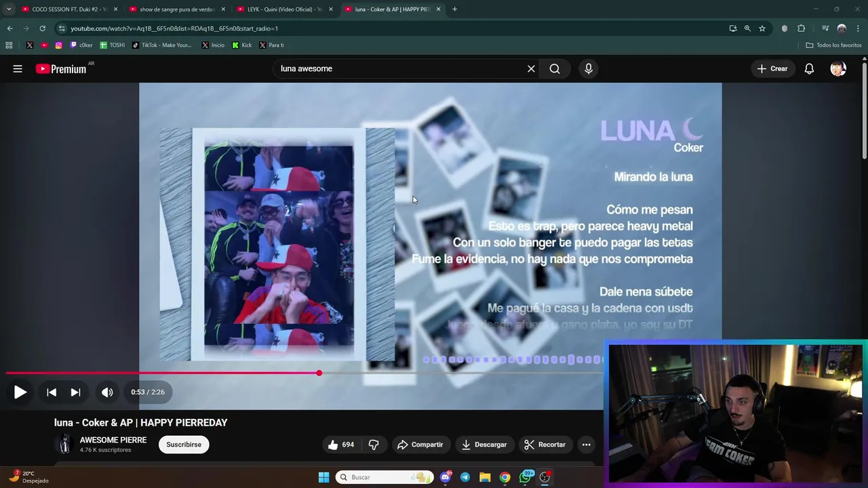Open the AWESOME PIERRE channel name link
This screenshot has width=868, height=488.
click(x=113, y=440)
